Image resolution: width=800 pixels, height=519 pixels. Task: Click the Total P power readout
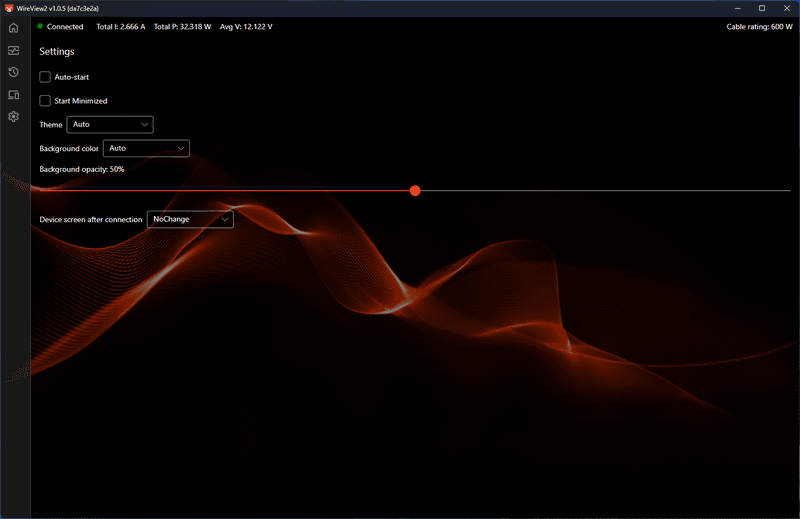(x=182, y=27)
